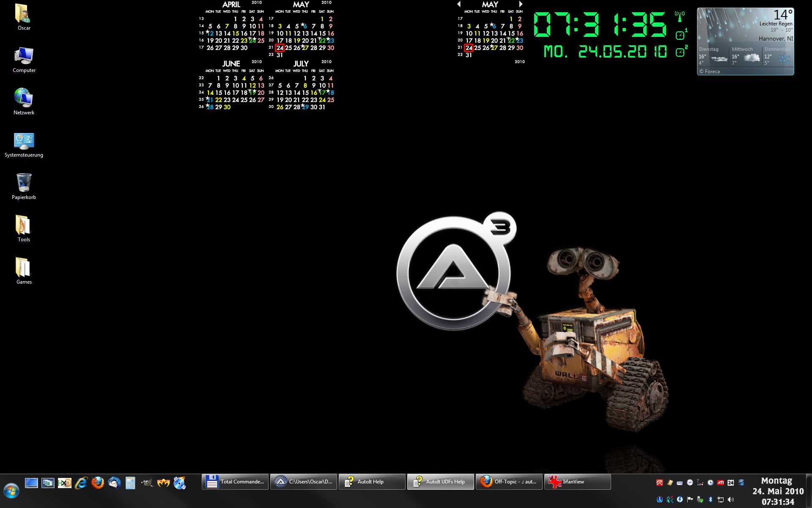Go to previous month in small calendar
The image size is (812, 508).
[x=459, y=4]
